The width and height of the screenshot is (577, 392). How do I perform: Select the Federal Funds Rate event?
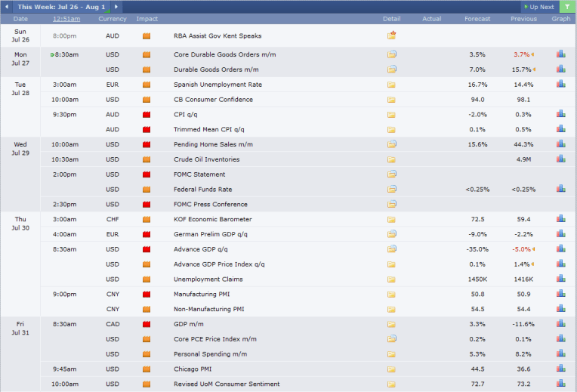tap(202, 189)
